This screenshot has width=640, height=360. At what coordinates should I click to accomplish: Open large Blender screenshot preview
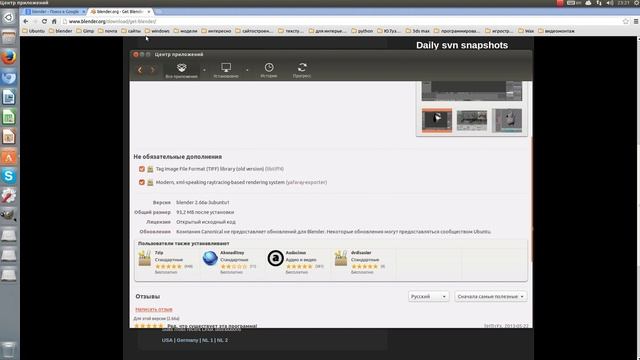[x=471, y=91]
